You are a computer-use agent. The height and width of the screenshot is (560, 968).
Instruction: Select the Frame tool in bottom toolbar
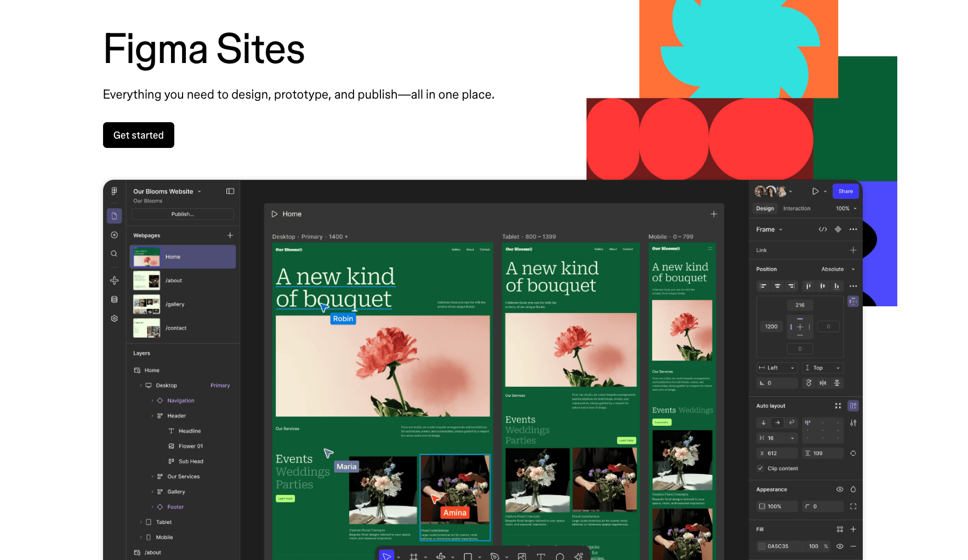point(414,556)
